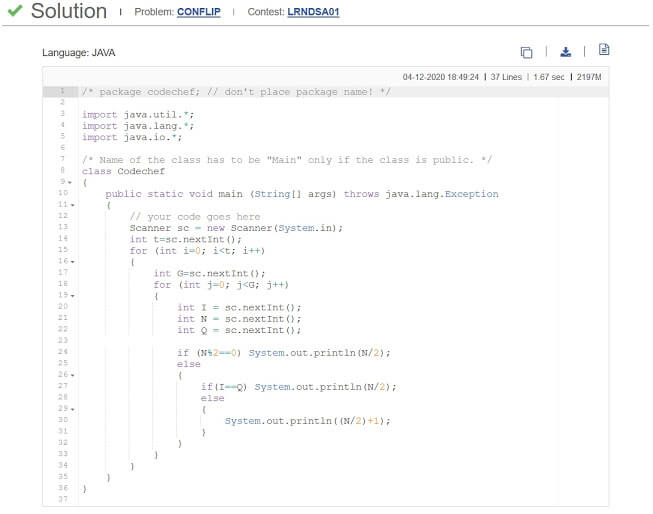Click the 'int Q = sc.nextInt();' line

click(x=239, y=330)
